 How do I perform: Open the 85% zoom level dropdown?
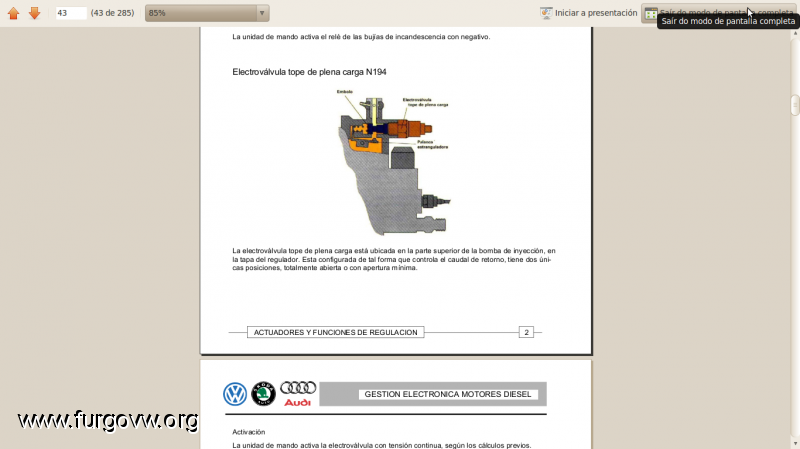click(207, 13)
